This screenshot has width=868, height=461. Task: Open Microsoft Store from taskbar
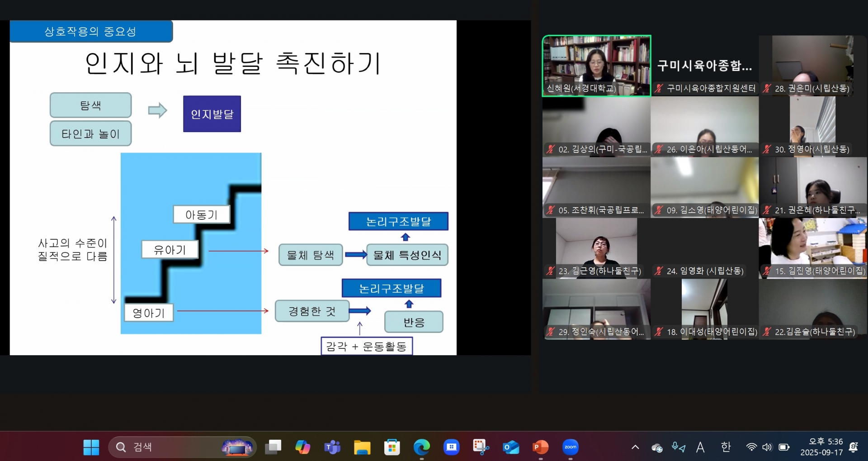coord(392,447)
